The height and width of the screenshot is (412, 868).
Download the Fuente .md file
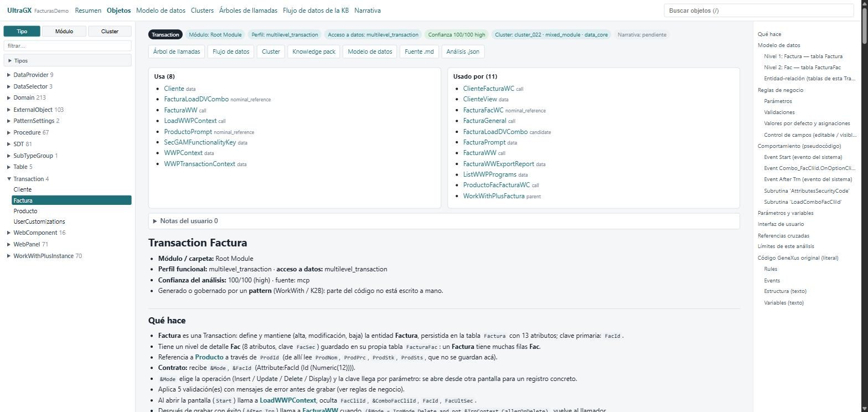pos(419,51)
